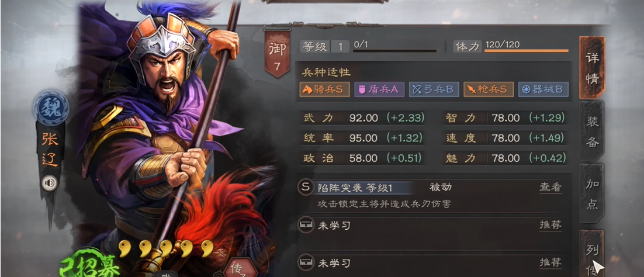Play Zhang Liao voice via speaker icon
Screen dimensions: 644x277
49,183
